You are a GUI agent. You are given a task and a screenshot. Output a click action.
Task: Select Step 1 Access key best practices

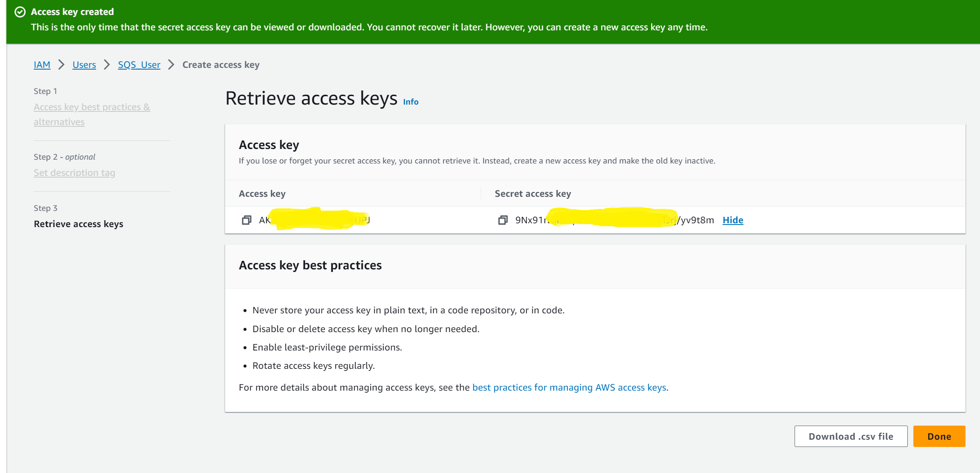(x=93, y=114)
